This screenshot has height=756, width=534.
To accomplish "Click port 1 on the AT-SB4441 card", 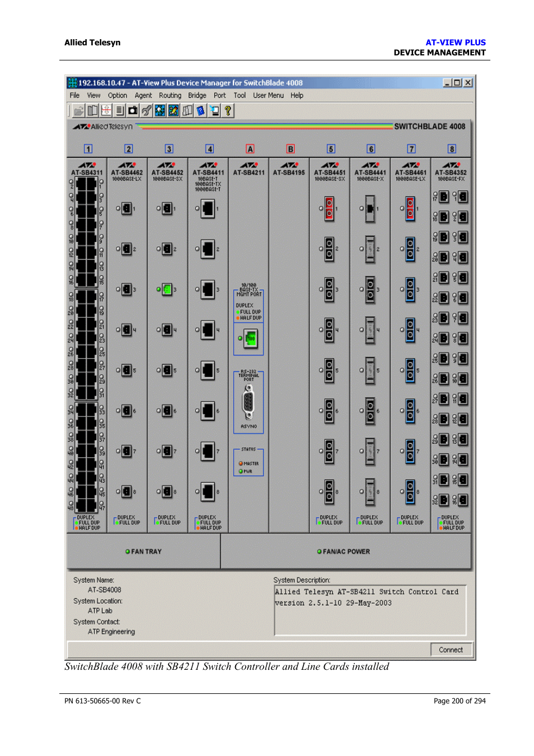I will point(370,209).
